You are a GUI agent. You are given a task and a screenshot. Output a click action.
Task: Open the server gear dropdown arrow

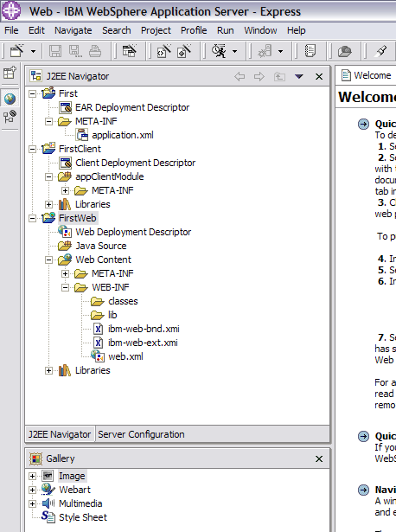[x=280, y=52]
